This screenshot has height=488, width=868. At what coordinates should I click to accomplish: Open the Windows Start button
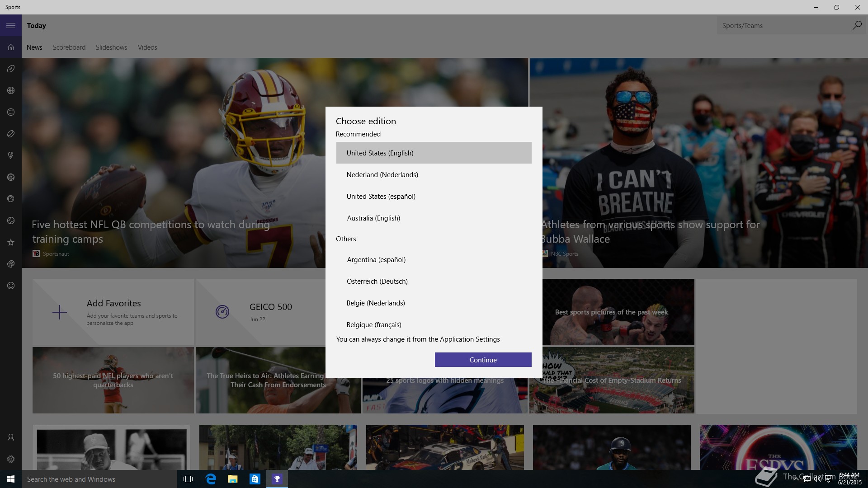11,479
